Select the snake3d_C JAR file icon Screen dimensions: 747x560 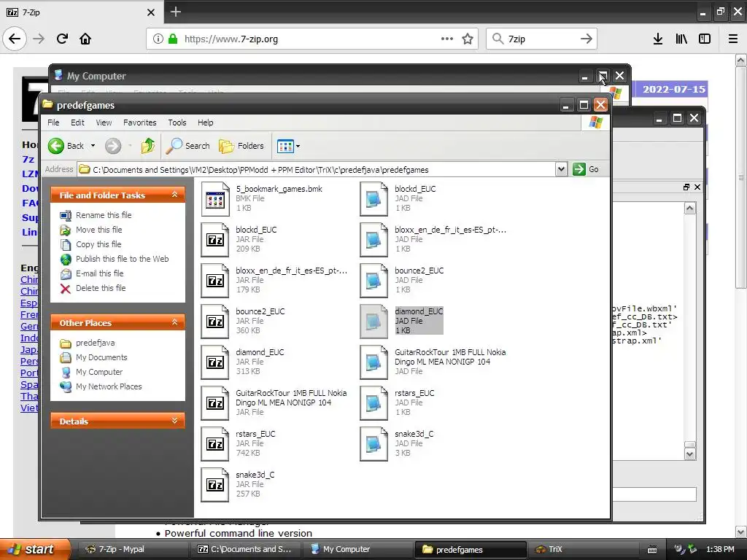[x=215, y=485]
